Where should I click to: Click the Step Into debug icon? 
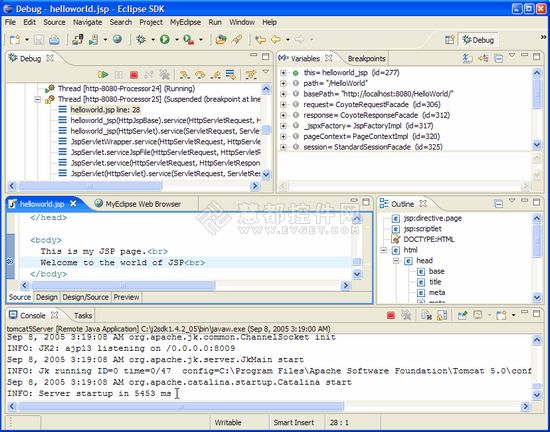(x=184, y=75)
